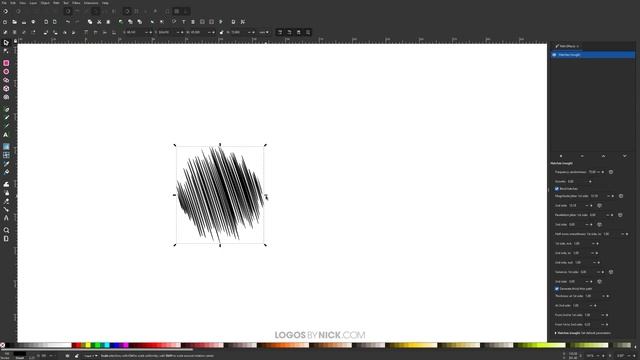The width and height of the screenshot is (640, 360).
Task: Select the Text tool in toolbox
Action: [x=6, y=135]
